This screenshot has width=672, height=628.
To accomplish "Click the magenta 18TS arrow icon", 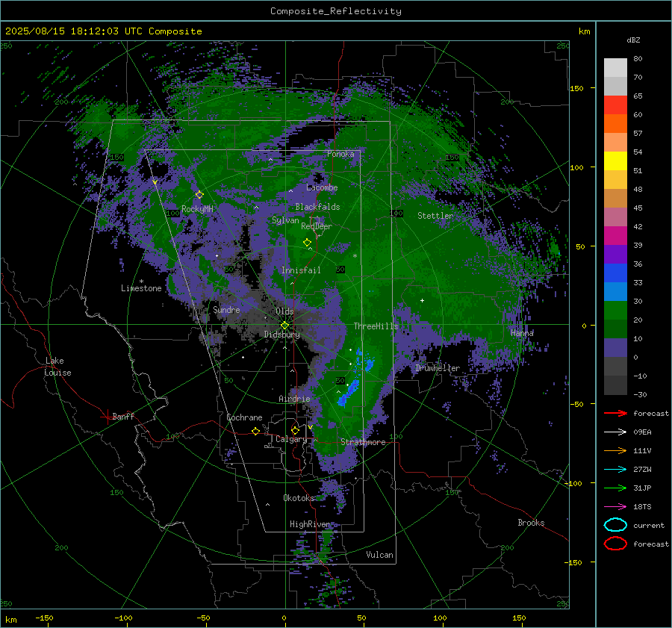I will (615, 507).
